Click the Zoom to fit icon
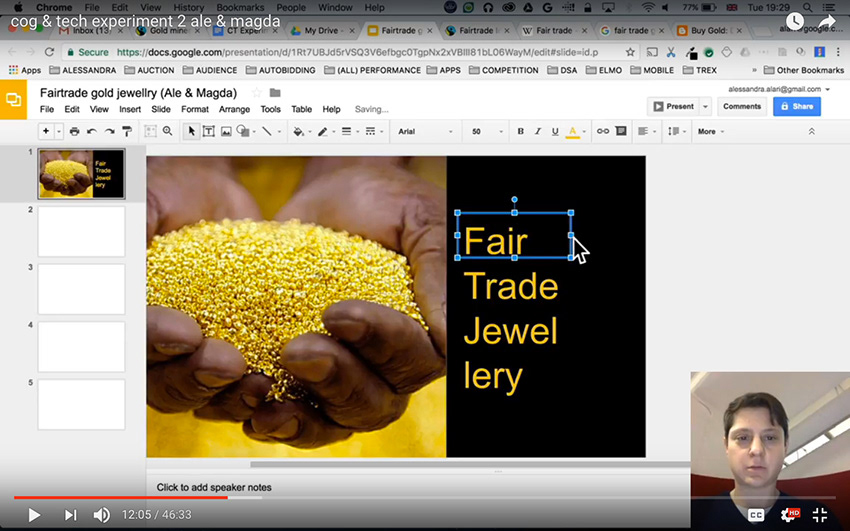This screenshot has height=531, width=850. [x=150, y=131]
